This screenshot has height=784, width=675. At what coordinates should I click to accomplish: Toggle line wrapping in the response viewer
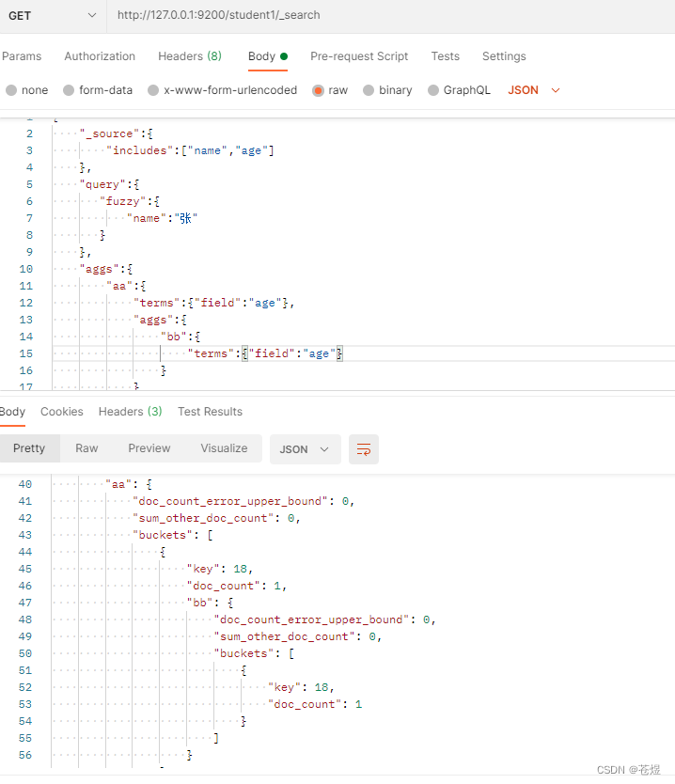(364, 448)
